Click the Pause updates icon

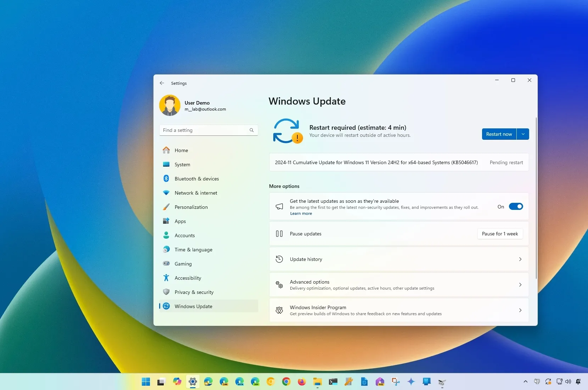click(x=279, y=234)
